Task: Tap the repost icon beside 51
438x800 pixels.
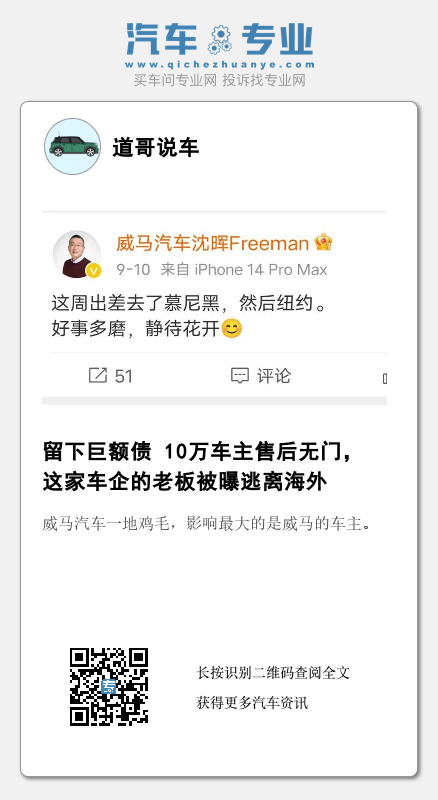Action: (98, 376)
